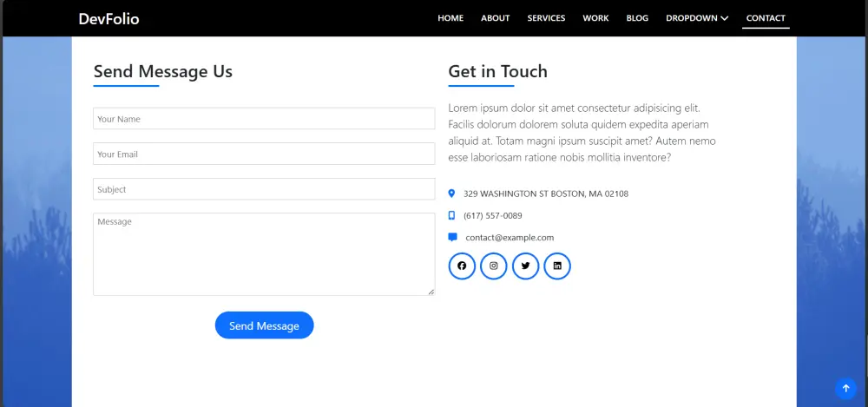The width and height of the screenshot is (868, 407).
Task: Click the back-to-top arrow button
Action: (845, 389)
